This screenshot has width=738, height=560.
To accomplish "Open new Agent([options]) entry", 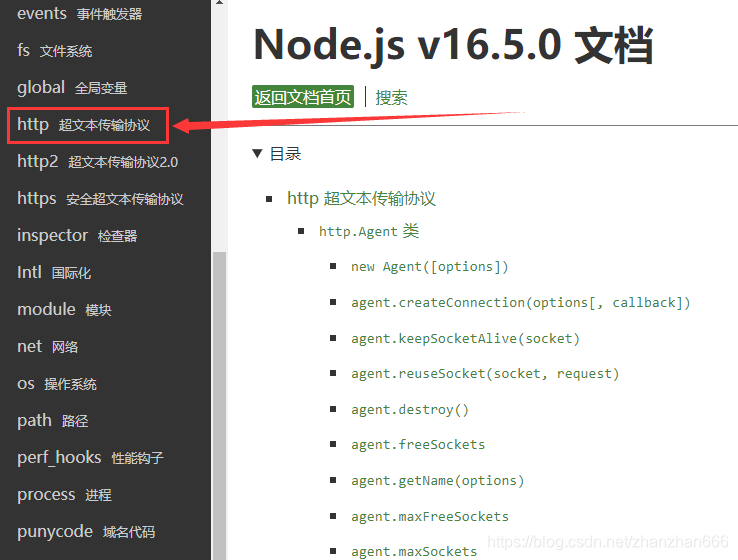I will (429, 267).
